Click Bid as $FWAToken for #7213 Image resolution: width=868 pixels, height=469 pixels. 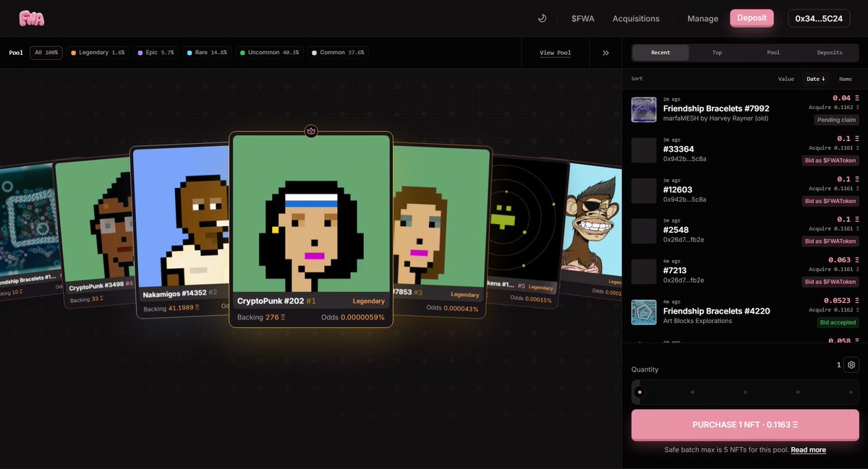(x=830, y=282)
